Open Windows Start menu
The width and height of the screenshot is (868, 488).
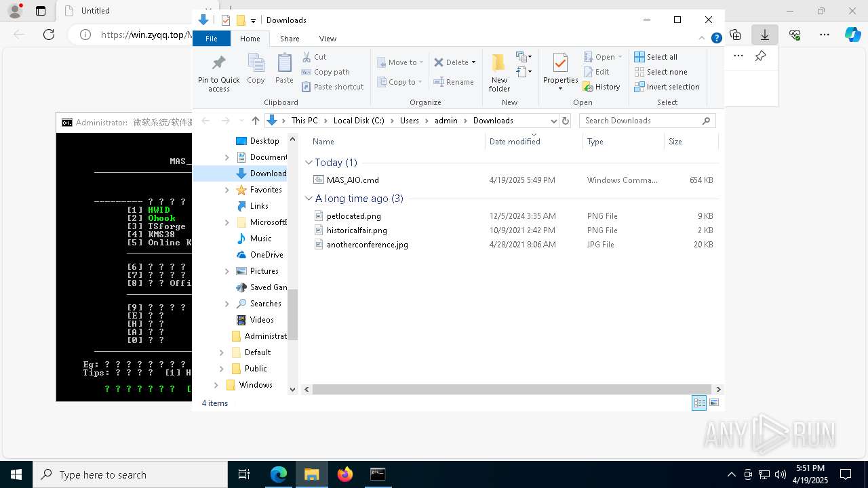click(x=16, y=474)
